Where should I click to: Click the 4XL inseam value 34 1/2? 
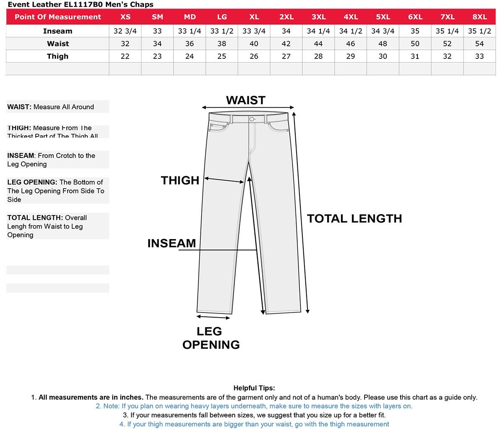(351, 31)
